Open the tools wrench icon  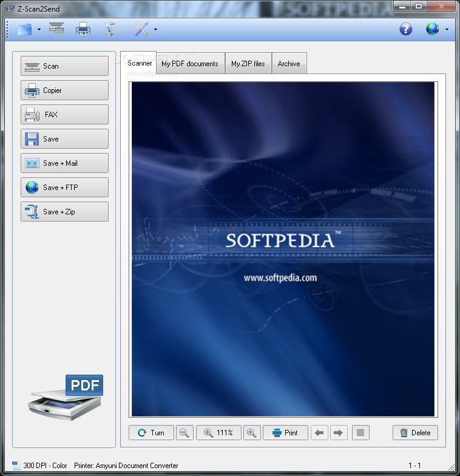141,29
